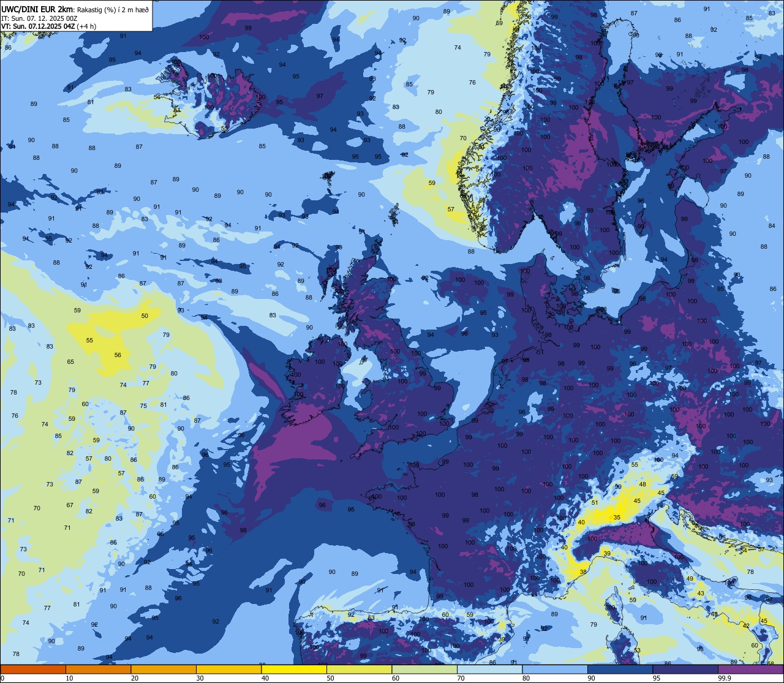This screenshot has height=683, width=784.
Task: Click the 90–95 % medium blue legend swatch
Action: pos(620,669)
